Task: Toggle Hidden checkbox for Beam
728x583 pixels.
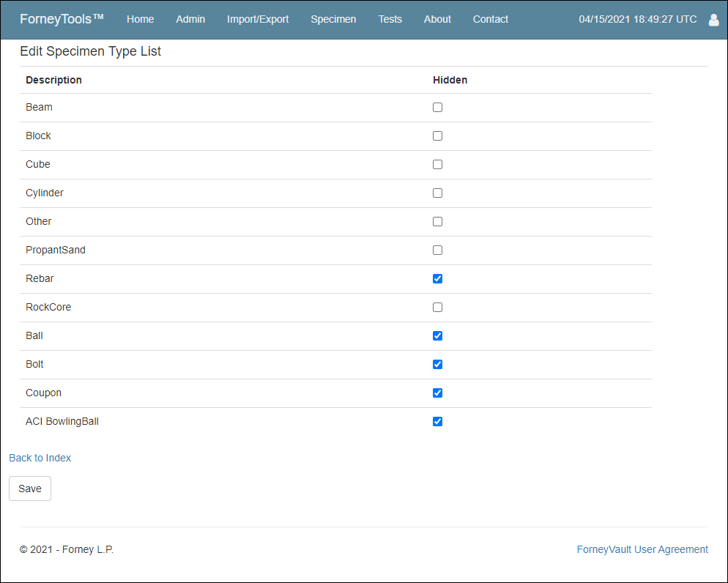Action: point(437,107)
